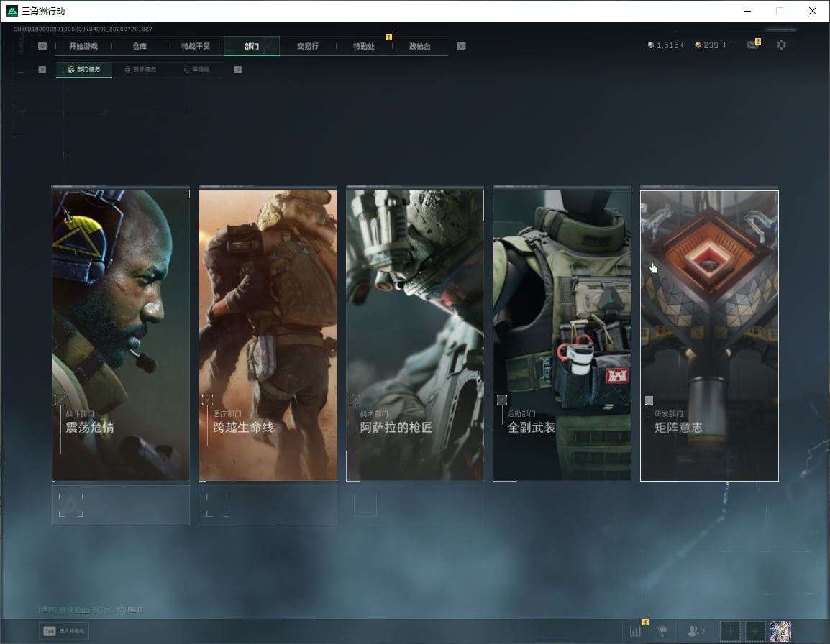
Task: Open the 特勤处 tab
Action: click(364, 46)
